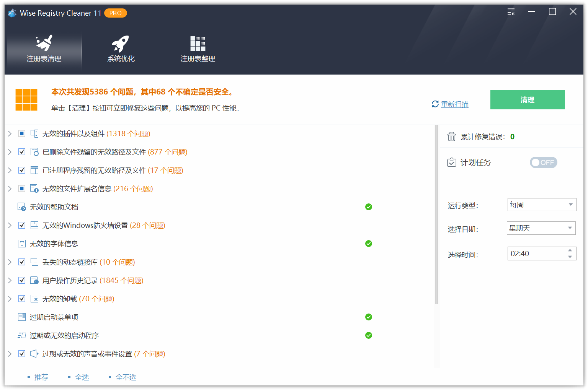Expand the 无效的Windows防火墙设置 row

(x=10, y=225)
